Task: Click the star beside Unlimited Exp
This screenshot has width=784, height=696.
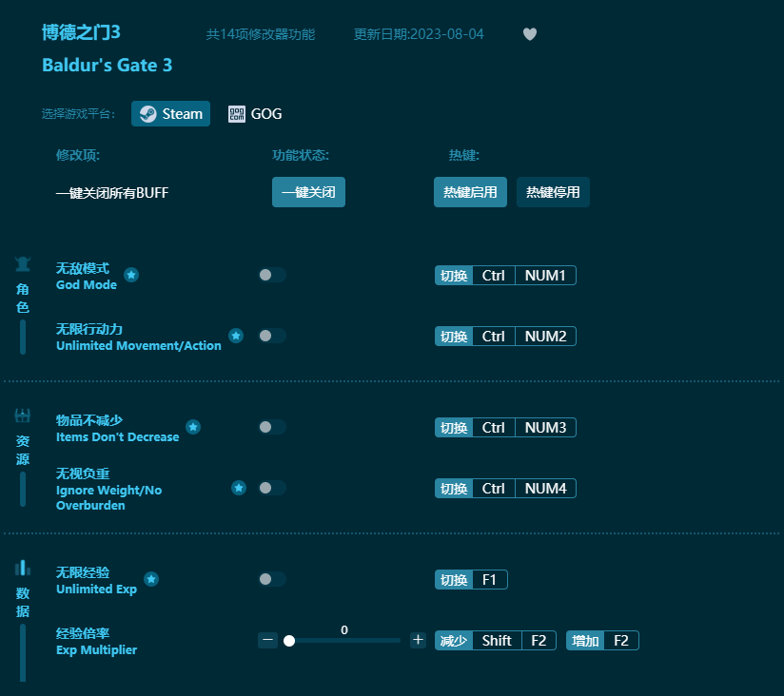Action: [x=150, y=578]
